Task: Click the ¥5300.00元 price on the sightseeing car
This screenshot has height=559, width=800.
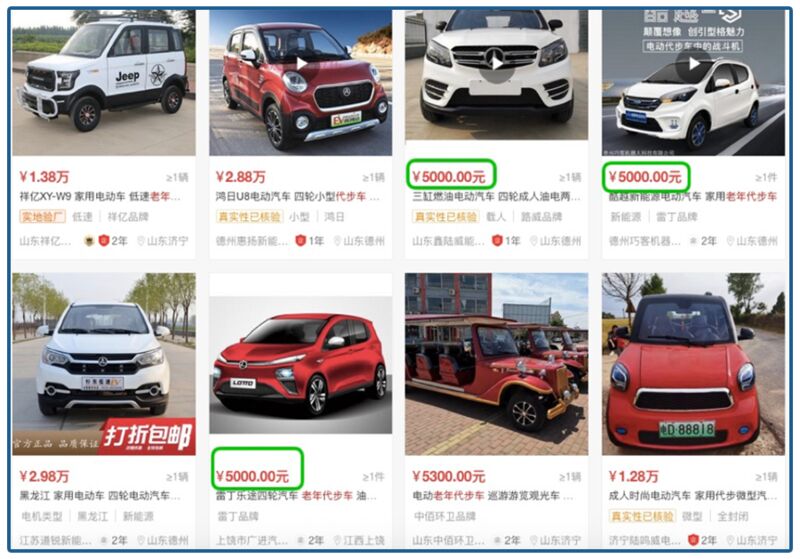Action: (x=448, y=476)
